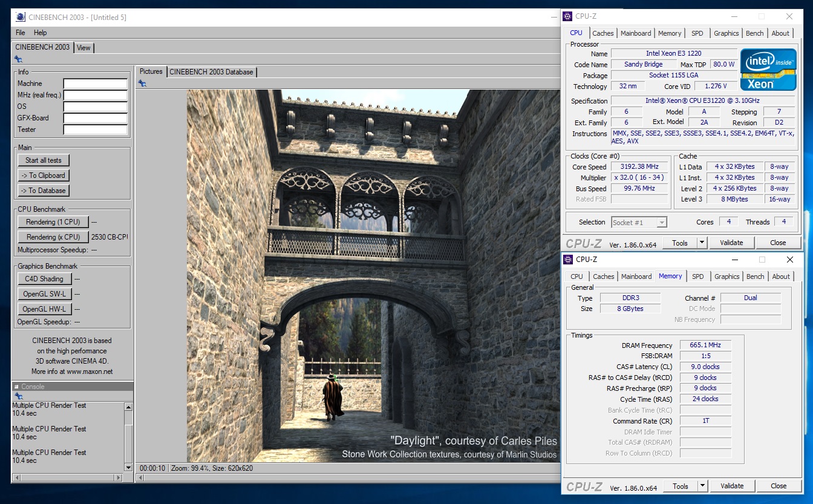
Task: Click Validate in upper CPU-Z window
Action: click(x=731, y=243)
